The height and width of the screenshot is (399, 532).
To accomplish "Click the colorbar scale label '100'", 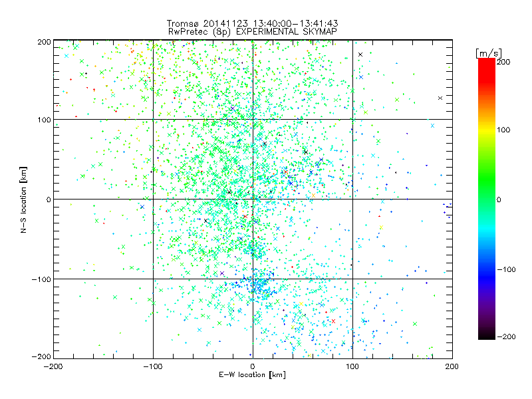I will (503, 130).
